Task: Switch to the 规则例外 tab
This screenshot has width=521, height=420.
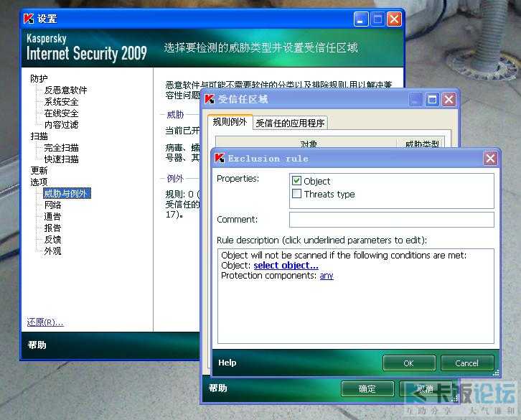Action: [x=230, y=122]
